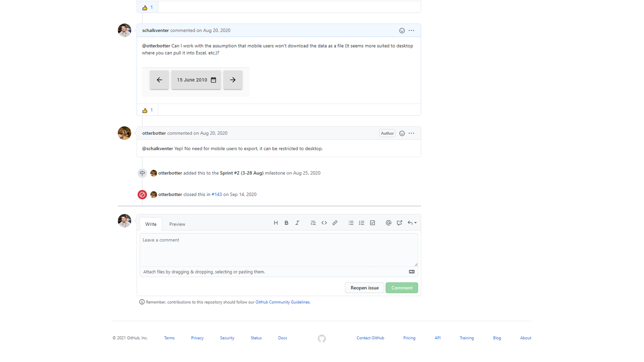This screenshot has height=362, width=644.
Task: Click the Reopen issue button
Action: (364, 288)
